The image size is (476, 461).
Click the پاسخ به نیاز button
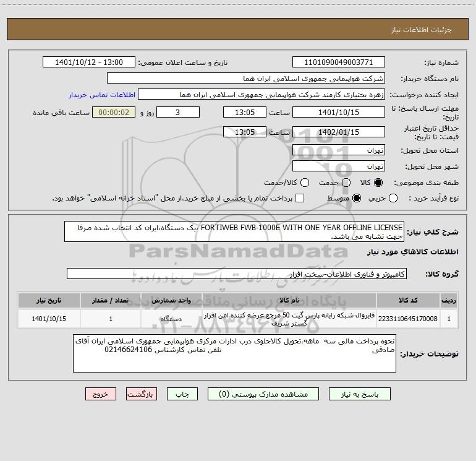coord(359,394)
